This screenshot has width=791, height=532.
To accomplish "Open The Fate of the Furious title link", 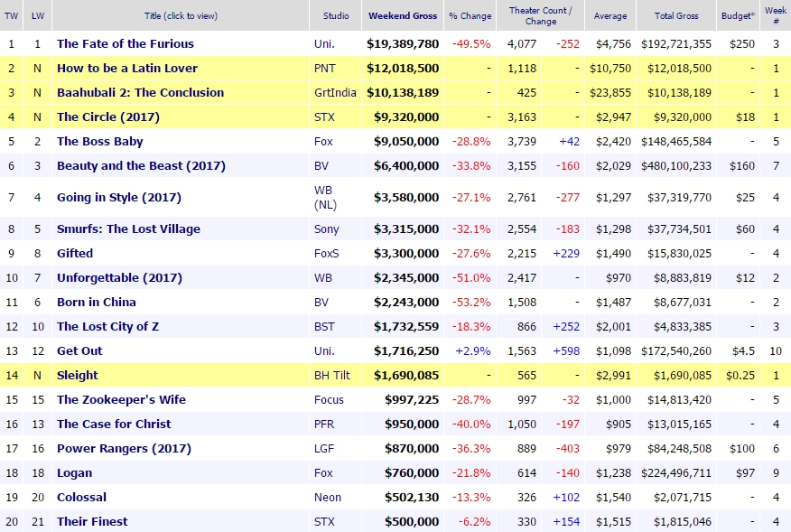I will pyautogui.click(x=126, y=44).
